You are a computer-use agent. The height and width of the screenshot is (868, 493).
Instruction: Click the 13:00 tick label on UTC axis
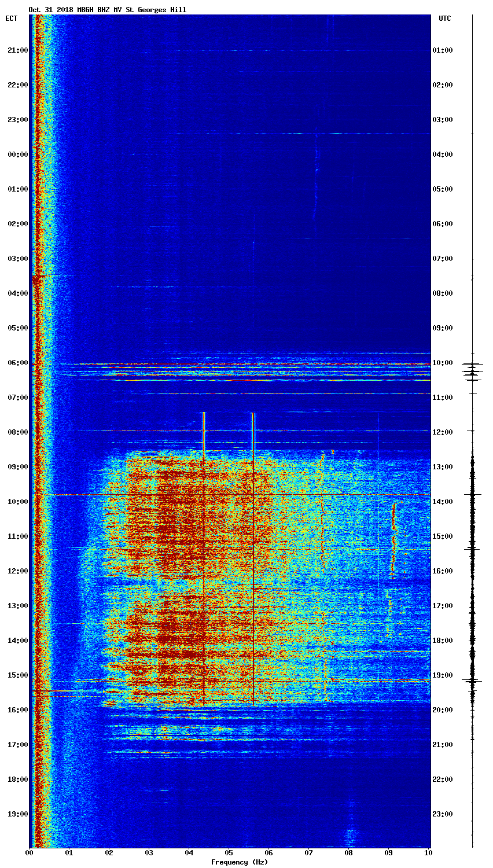pos(443,467)
